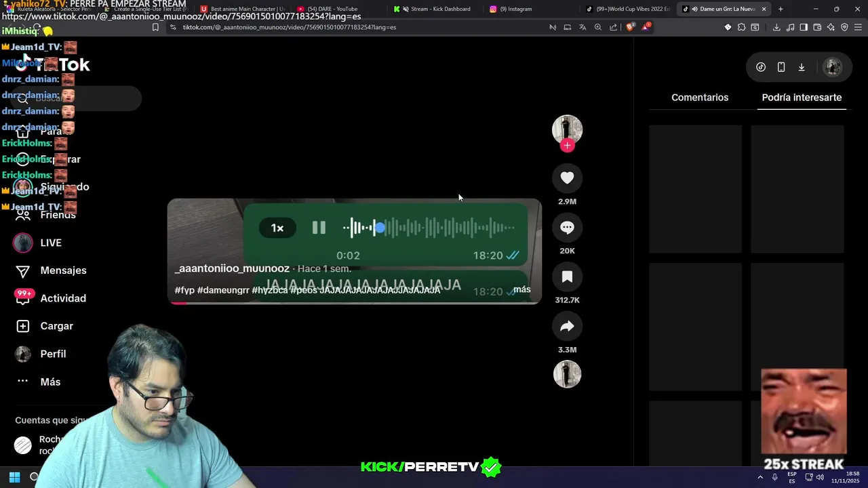Like the TikTok video with the heart icon
Image resolution: width=868 pixels, height=488 pixels.
click(567, 178)
